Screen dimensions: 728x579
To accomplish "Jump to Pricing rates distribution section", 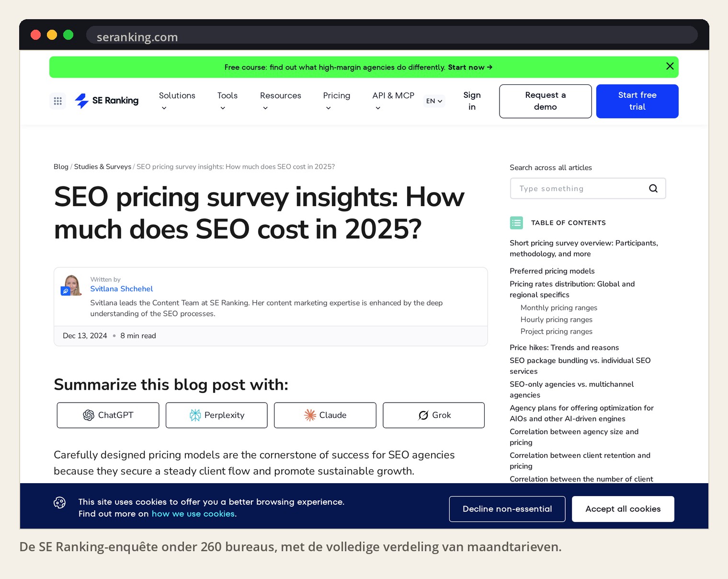I will pyautogui.click(x=572, y=289).
